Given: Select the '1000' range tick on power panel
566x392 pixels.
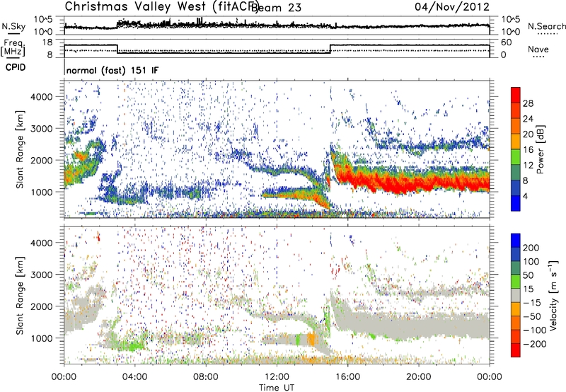Looking at the screenshot, I should click(42, 192).
